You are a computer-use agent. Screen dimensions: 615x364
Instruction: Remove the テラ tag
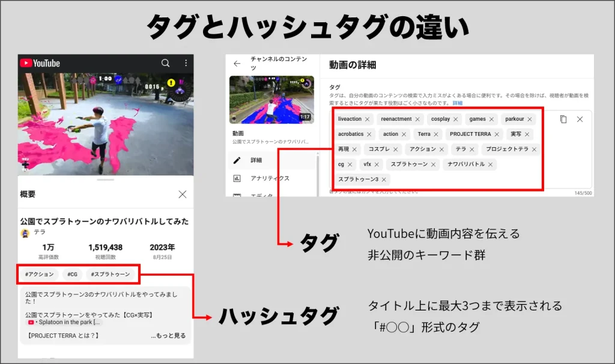(472, 150)
